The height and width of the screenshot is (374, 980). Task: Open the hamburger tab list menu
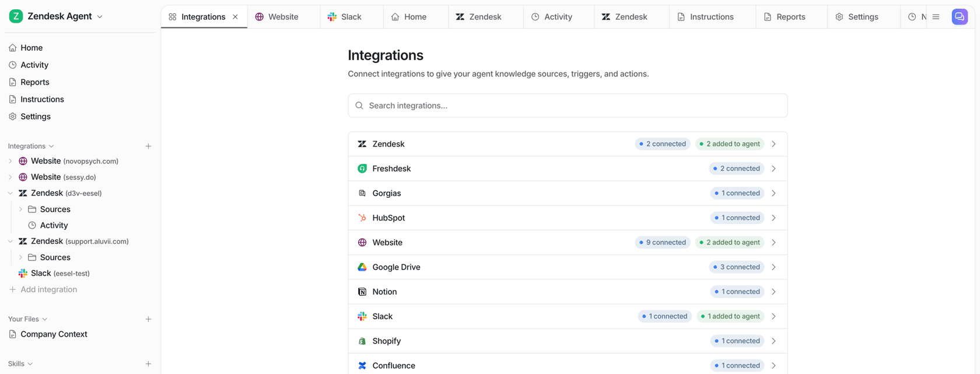point(936,17)
